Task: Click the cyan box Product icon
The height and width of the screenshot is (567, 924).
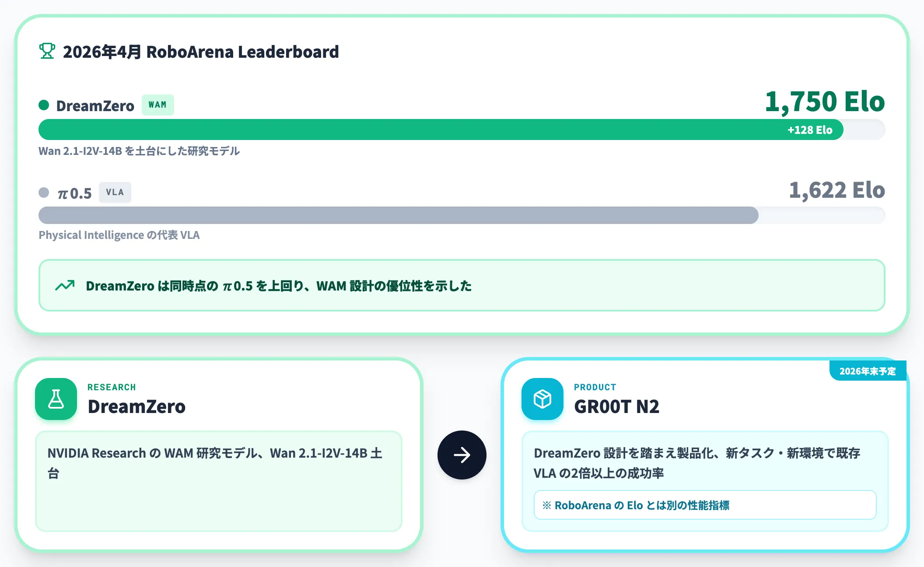Action: coord(542,399)
